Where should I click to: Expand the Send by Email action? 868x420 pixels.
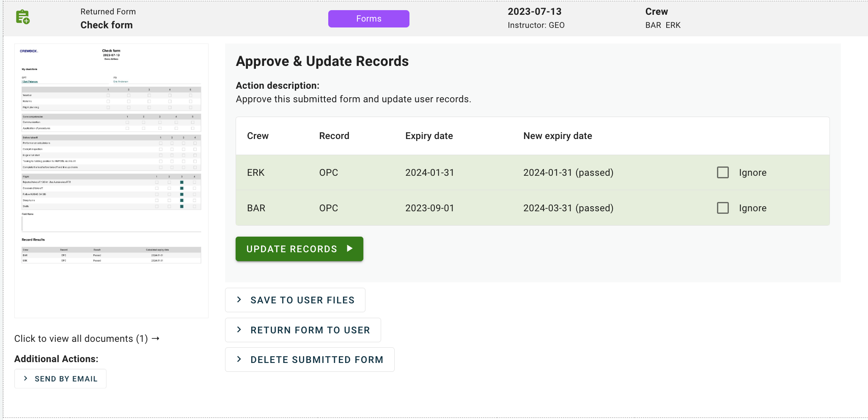[x=60, y=379]
